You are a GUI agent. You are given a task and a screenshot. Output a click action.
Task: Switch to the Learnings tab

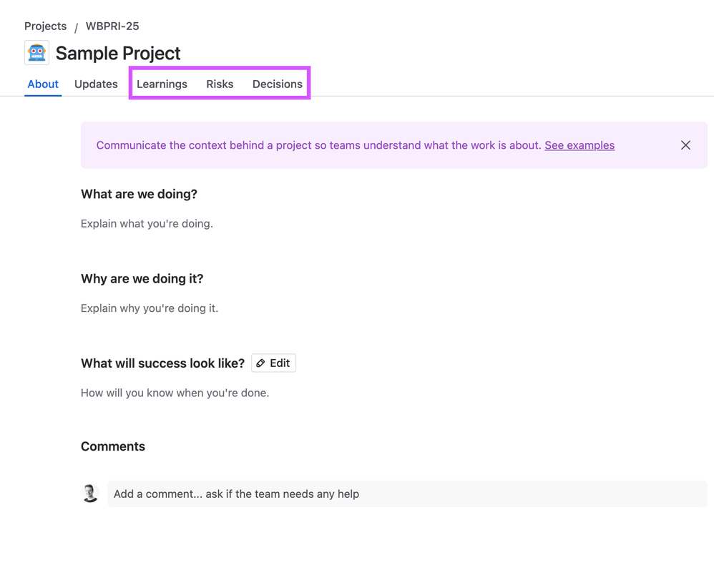point(162,84)
